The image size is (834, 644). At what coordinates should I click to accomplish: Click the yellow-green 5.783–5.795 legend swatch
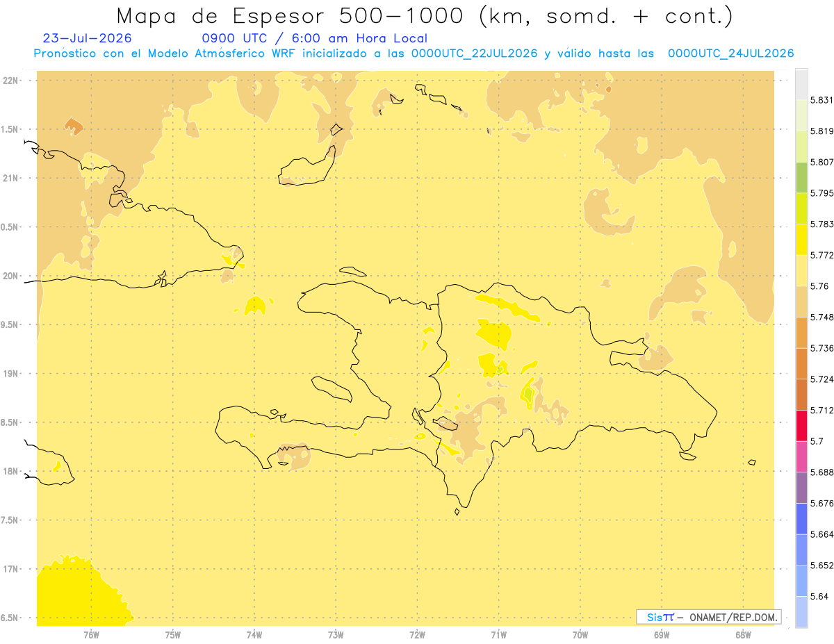[x=801, y=208]
